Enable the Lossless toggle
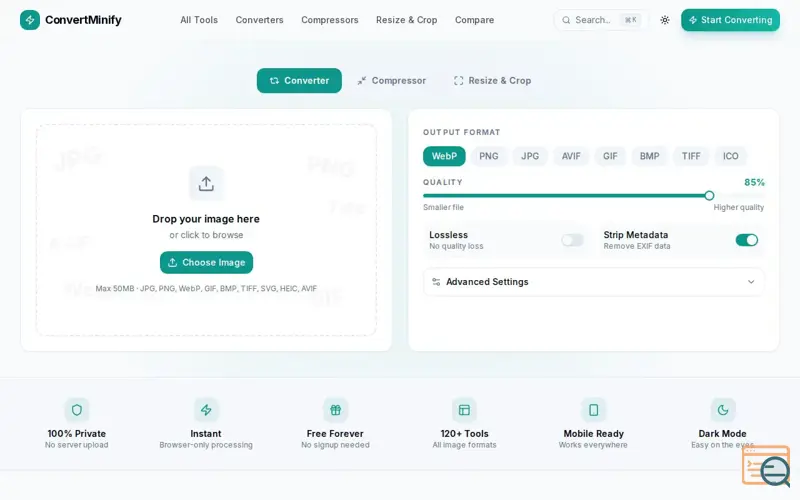The width and height of the screenshot is (800, 500). click(572, 240)
